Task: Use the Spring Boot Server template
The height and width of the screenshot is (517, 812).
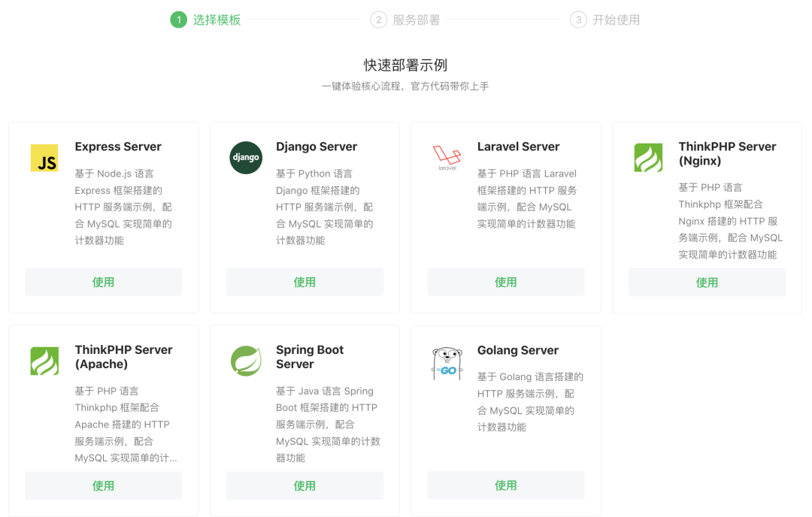Action: click(x=304, y=485)
